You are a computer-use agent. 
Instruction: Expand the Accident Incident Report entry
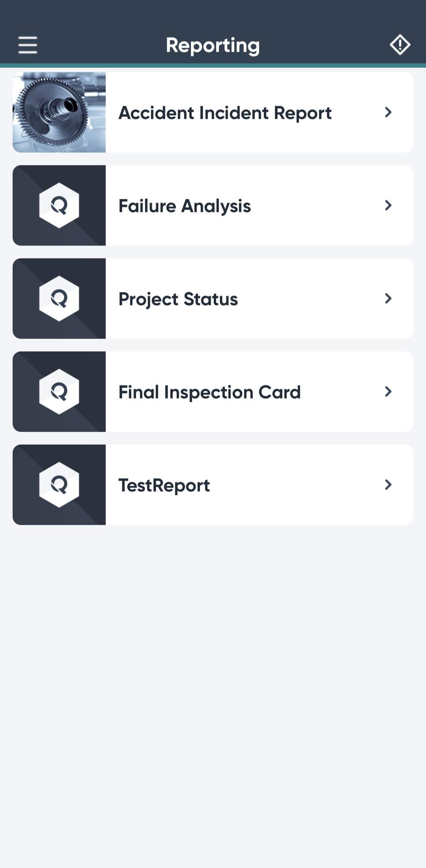(388, 112)
